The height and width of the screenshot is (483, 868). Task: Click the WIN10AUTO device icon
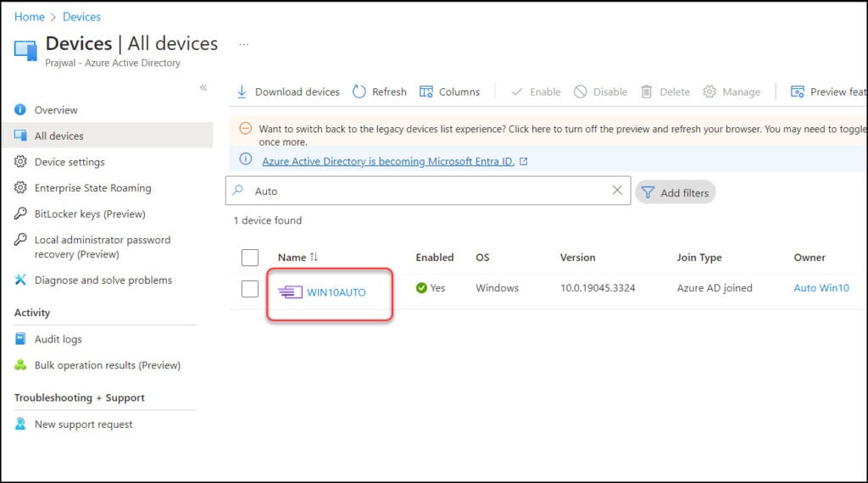pyautogui.click(x=290, y=292)
